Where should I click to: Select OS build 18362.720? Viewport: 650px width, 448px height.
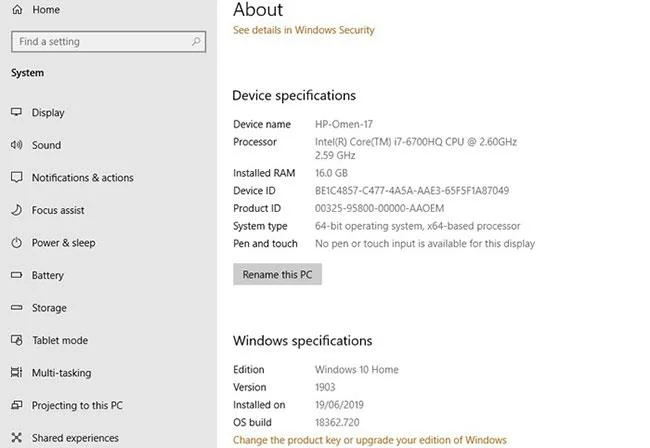(x=337, y=422)
